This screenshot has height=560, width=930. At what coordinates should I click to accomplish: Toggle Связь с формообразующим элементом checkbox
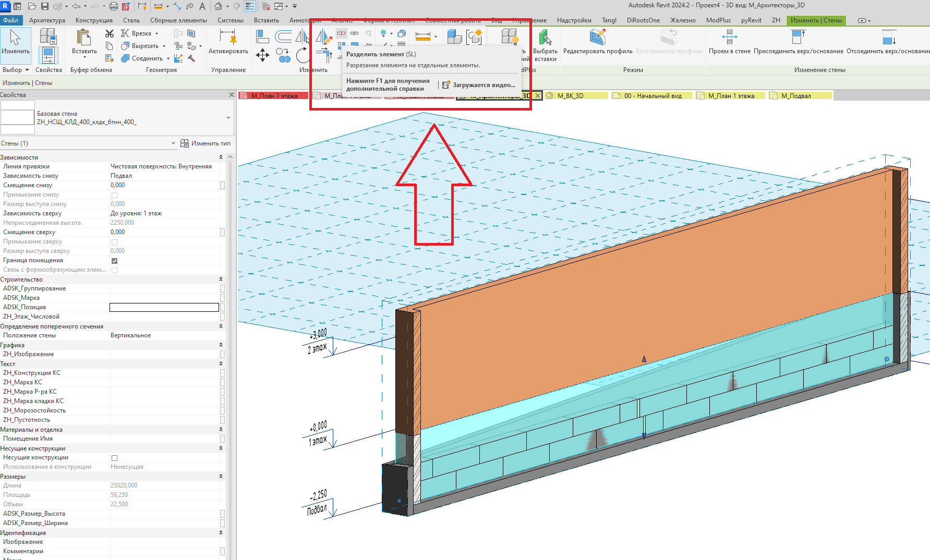[x=115, y=270]
